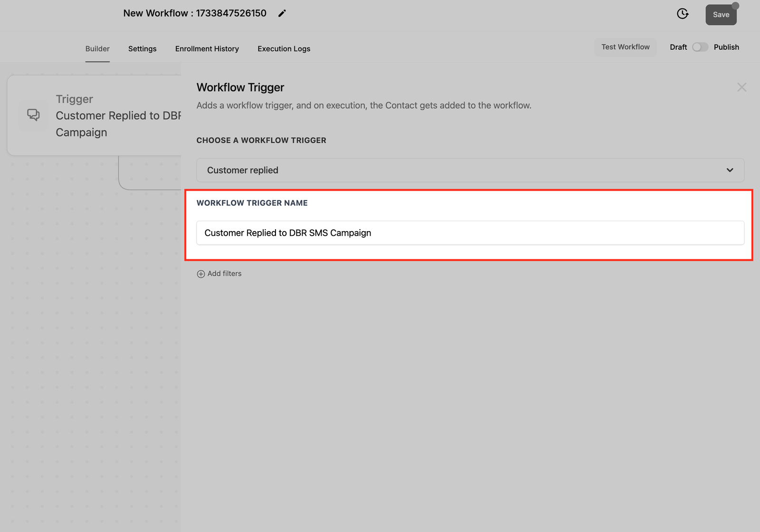Click the Publish label
The image size is (760, 532).
coord(726,47)
